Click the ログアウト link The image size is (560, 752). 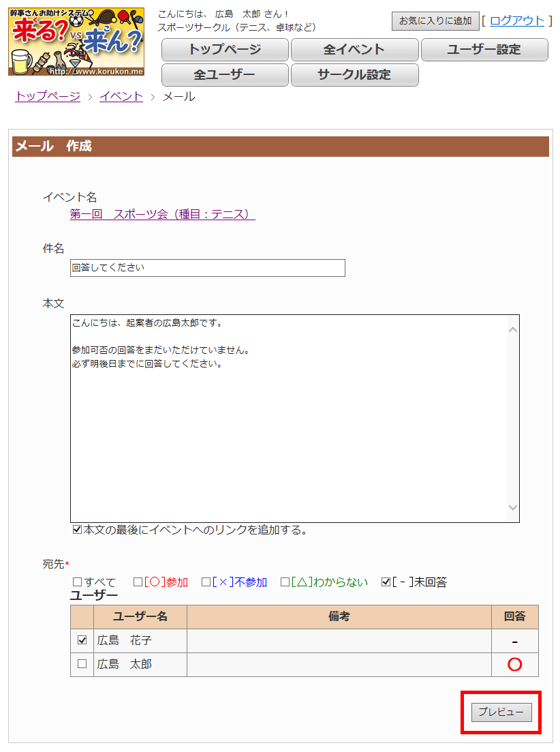(x=517, y=20)
